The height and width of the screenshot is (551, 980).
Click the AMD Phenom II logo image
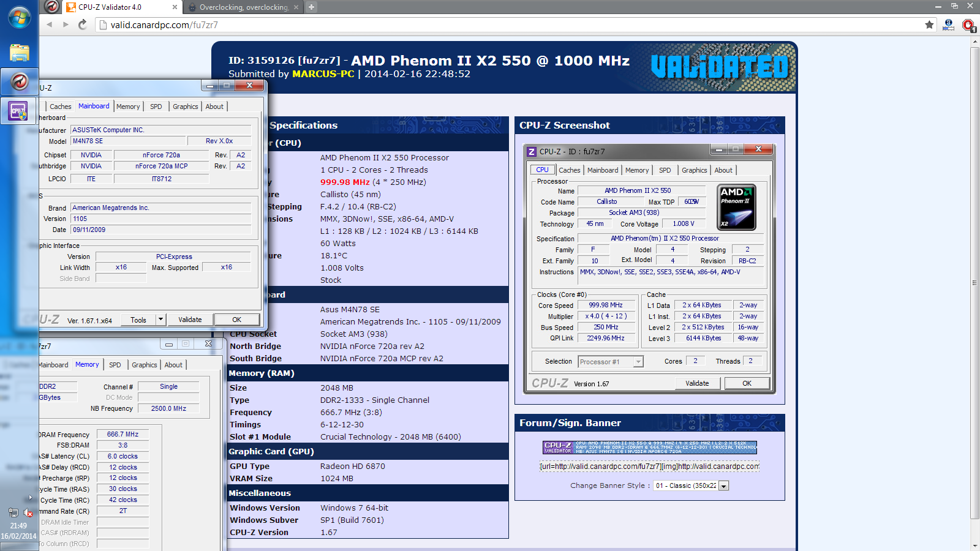[x=736, y=208]
